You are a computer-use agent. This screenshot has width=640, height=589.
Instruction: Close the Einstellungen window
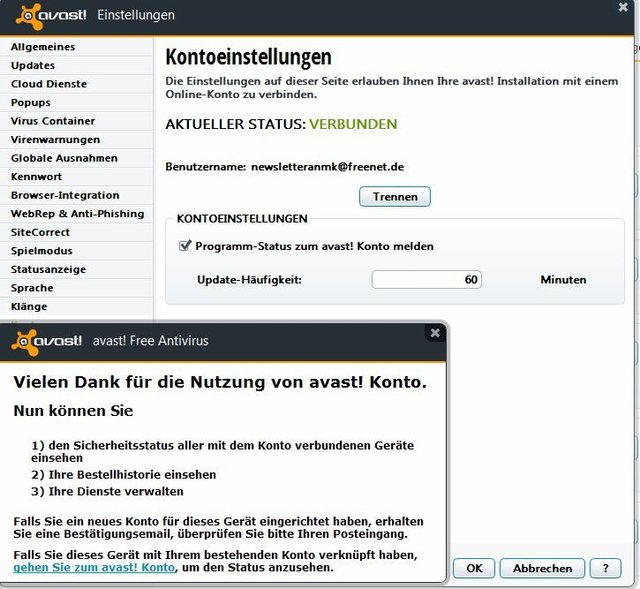click(x=623, y=7)
